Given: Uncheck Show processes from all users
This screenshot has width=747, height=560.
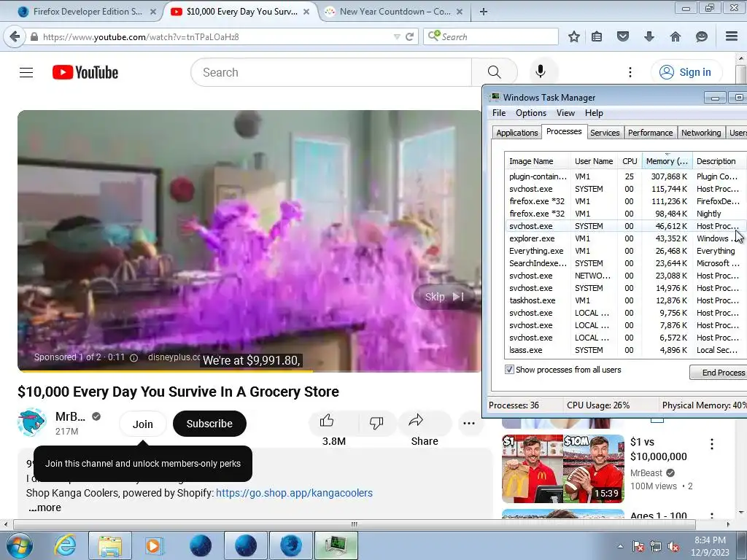Looking at the screenshot, I should tap(509, 370).
